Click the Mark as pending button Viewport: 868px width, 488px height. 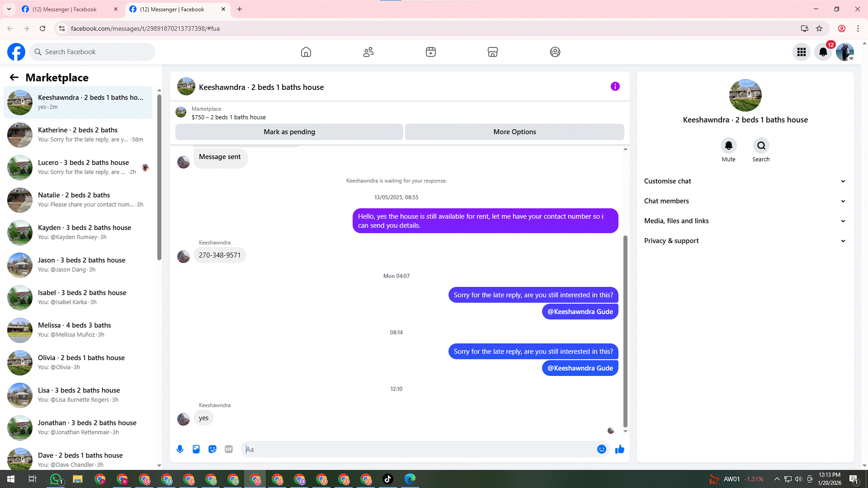click(x=289, y=132)
